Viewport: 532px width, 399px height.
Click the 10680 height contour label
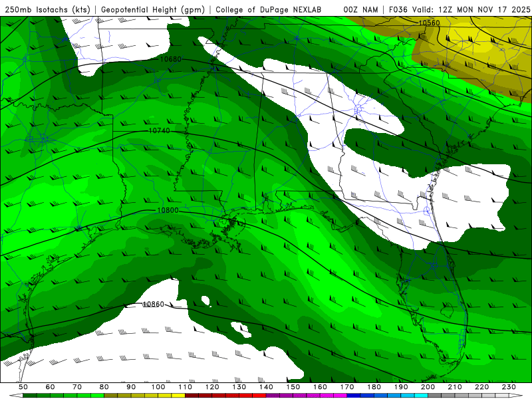[x=170, y=59]
